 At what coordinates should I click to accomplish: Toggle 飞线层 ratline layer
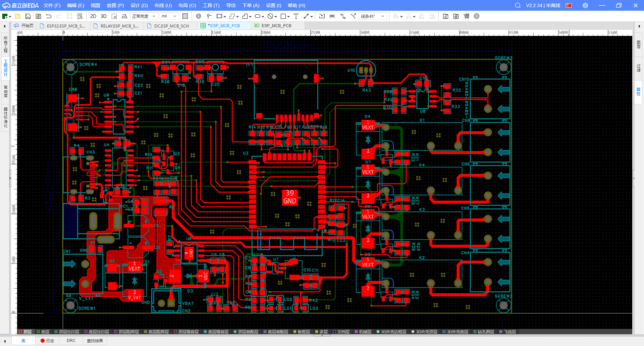(507, 332)
